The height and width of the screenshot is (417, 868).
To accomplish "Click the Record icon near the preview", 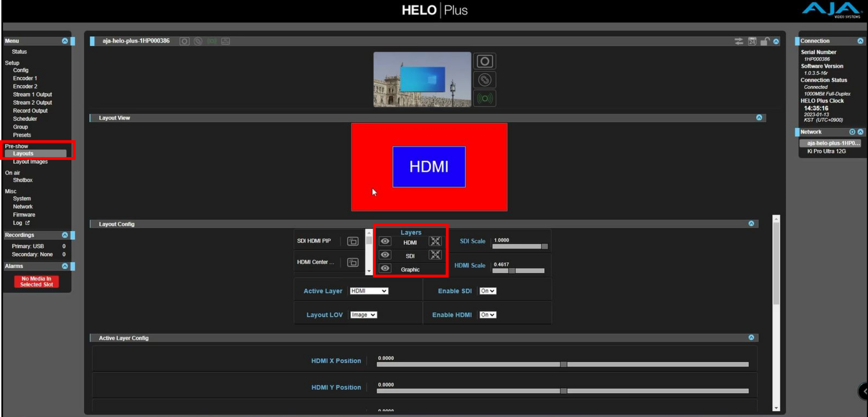I will tap(484, 61).
